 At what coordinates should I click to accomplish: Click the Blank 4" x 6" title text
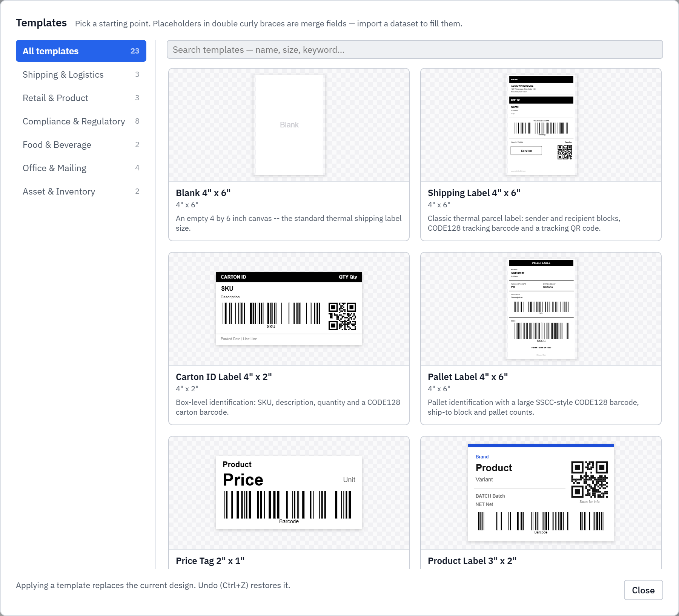pyautogui.click(x=203, y=193)
